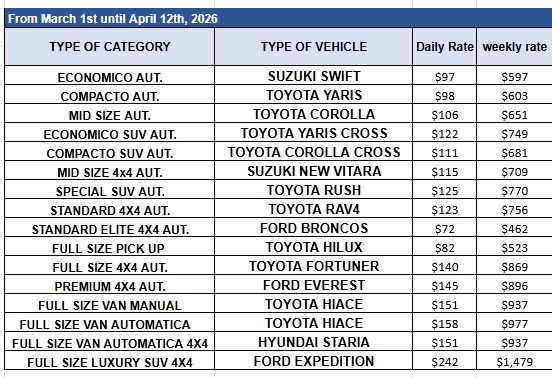Select the TYPE OF CATEGORY header cell
552x377 pixels.
pos(109,46)
